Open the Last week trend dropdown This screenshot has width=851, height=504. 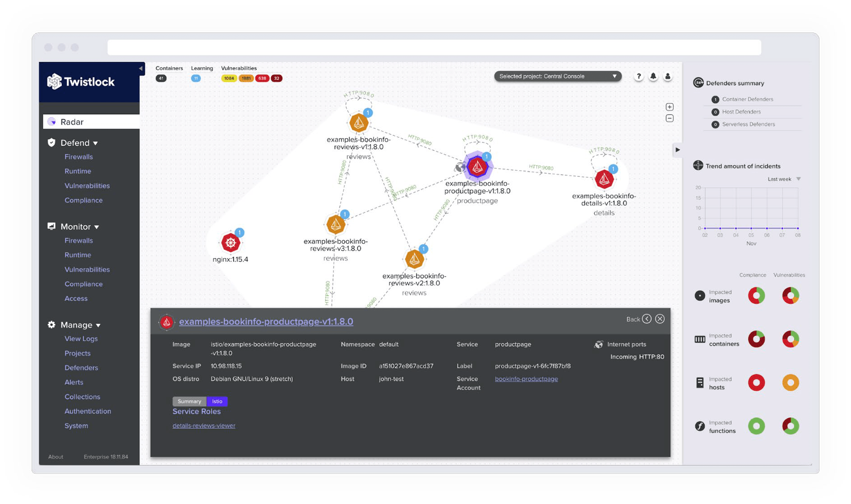pos(784,179)
